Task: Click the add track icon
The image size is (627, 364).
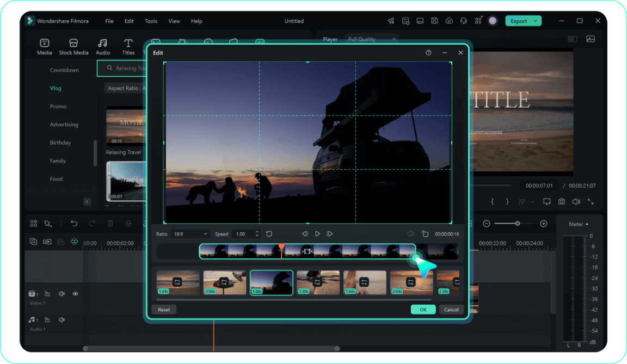Action: pyautogui.click(x=34, y=242)
